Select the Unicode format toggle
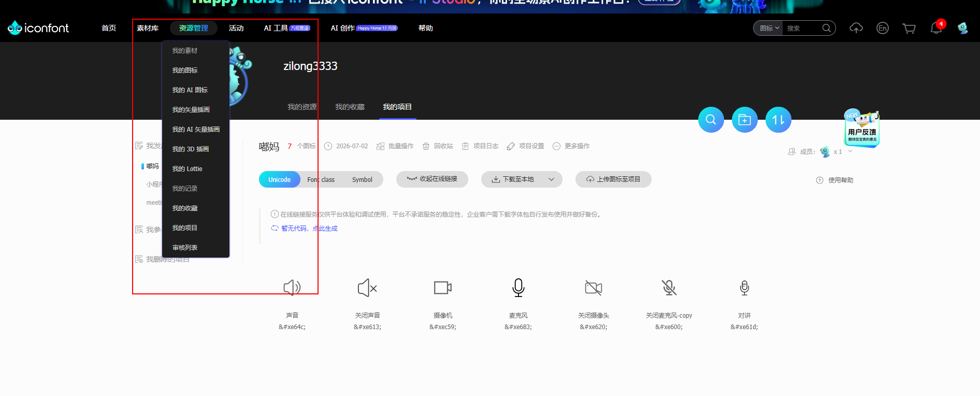980x396 pixels. tap(280, 179)
